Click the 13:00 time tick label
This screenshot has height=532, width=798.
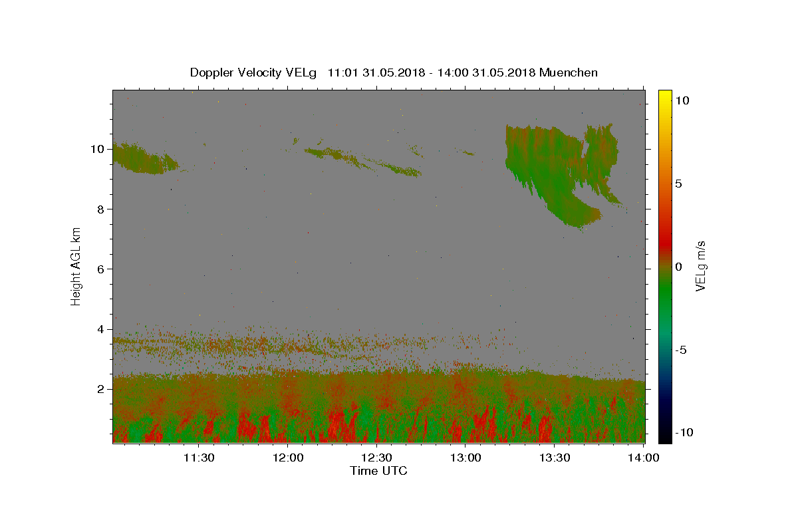click(465, 458)
